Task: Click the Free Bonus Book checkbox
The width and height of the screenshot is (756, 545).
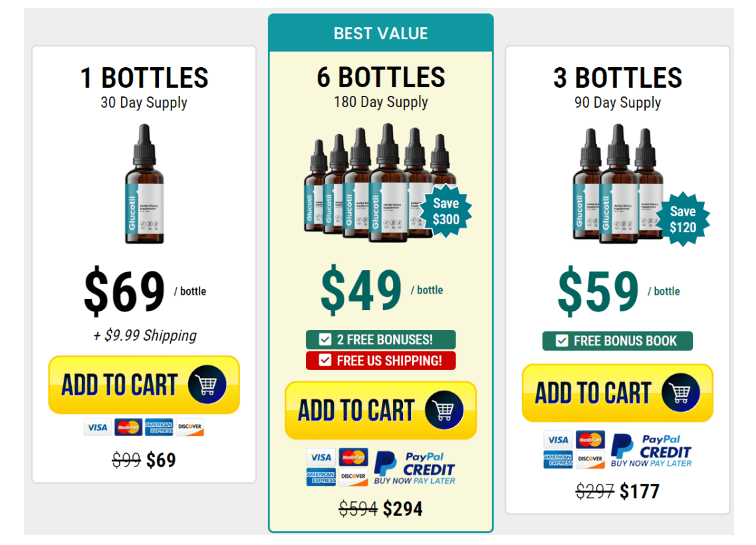Action: pos(562,341)
